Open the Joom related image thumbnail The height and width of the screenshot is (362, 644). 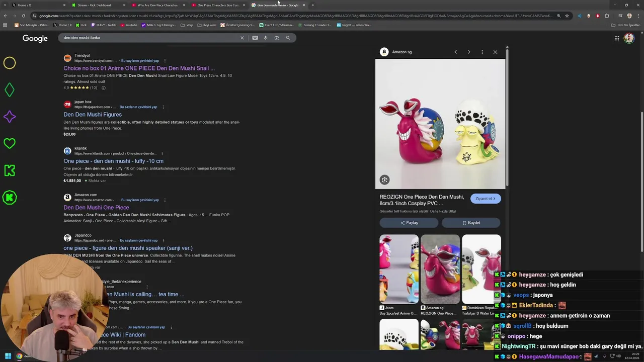[399, 269]
